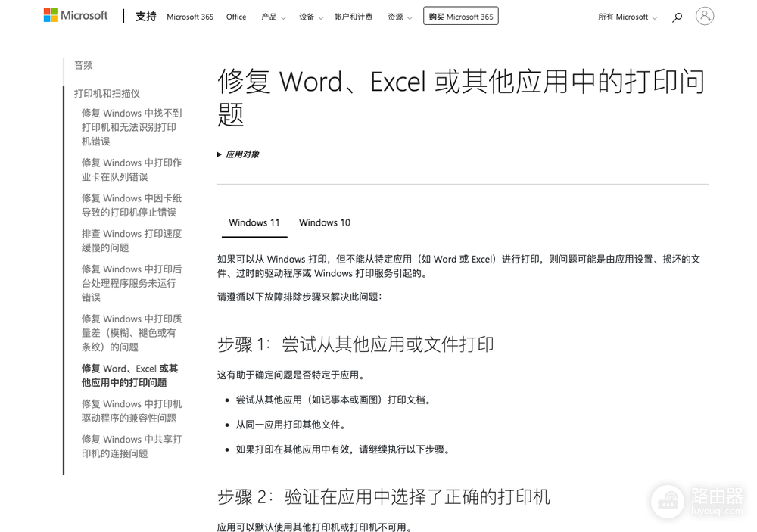Open 打印质量差 sidebar link

(x=131, y=333)
